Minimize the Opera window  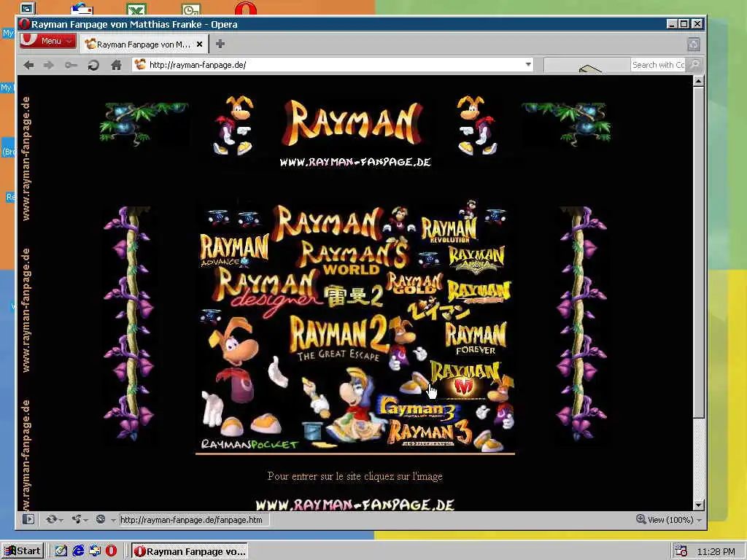672,24
